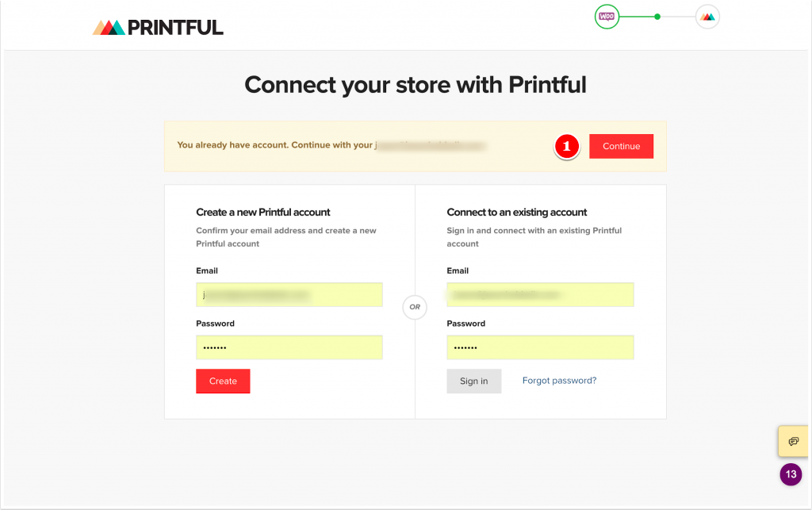
Task: Focus Password field for existing account
Action: [540, 347]
